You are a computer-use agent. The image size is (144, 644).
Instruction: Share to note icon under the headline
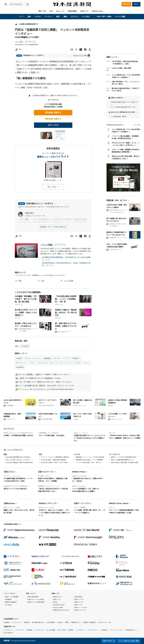coord(76,50)
